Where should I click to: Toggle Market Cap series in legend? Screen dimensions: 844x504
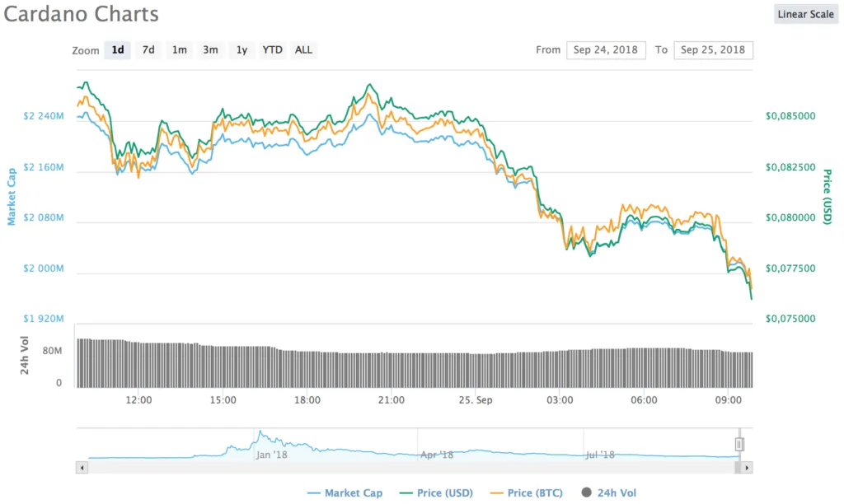pyautogui.click(x=345, y=492)
